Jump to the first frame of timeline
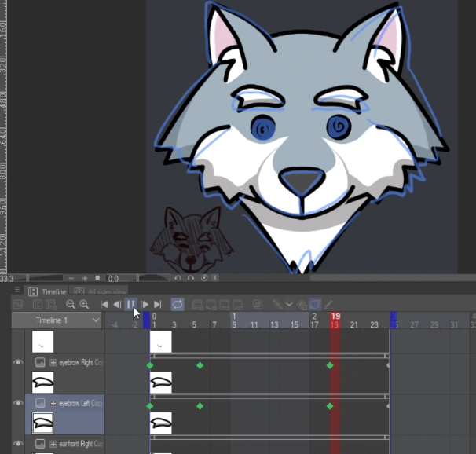476x454 pixels. [x=104, y=304]
